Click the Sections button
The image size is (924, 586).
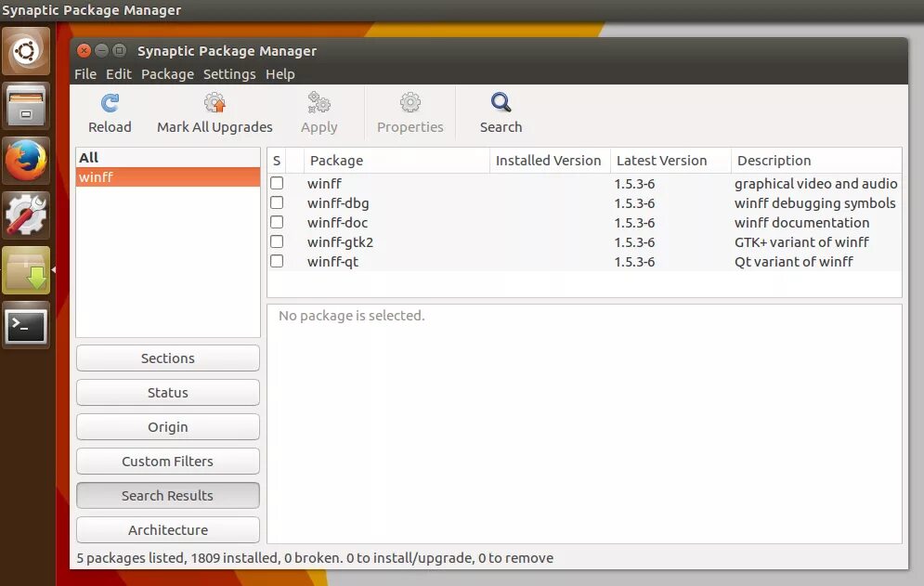click(168, 358)
